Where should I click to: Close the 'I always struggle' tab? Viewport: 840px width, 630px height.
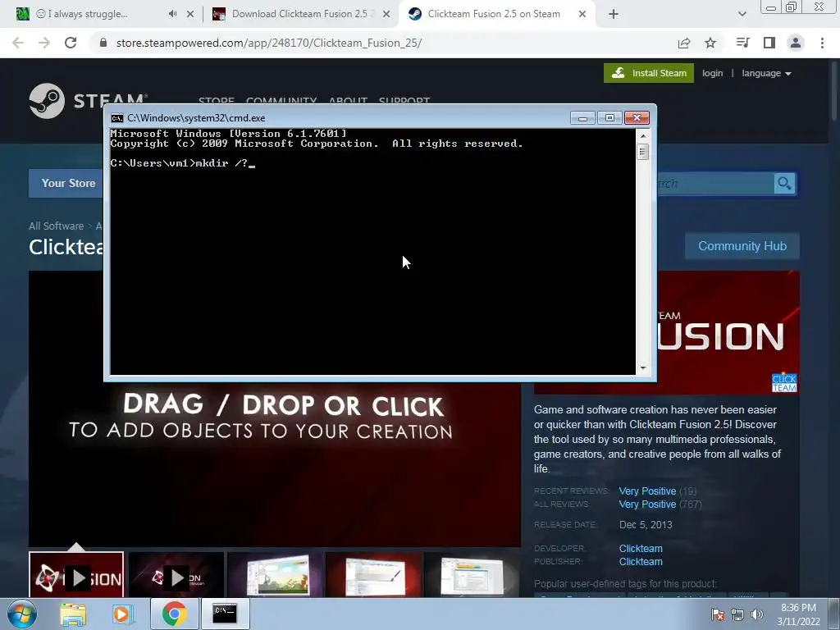(190, 14)
